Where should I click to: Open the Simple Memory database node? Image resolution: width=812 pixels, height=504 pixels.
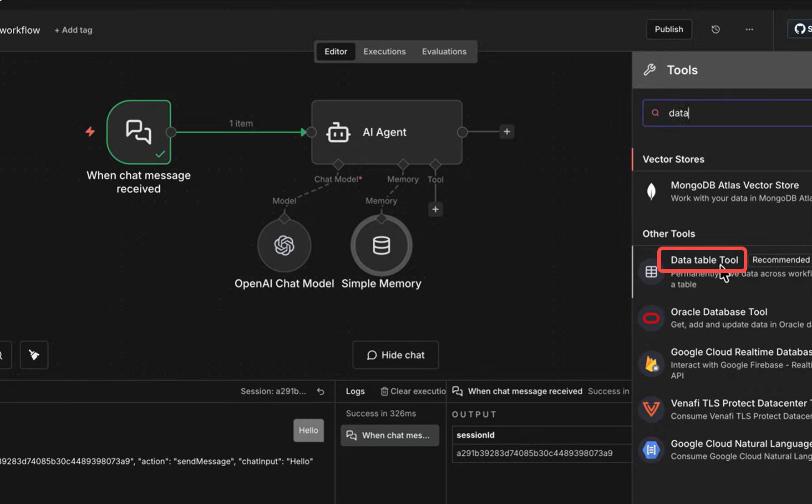point(381,246)
